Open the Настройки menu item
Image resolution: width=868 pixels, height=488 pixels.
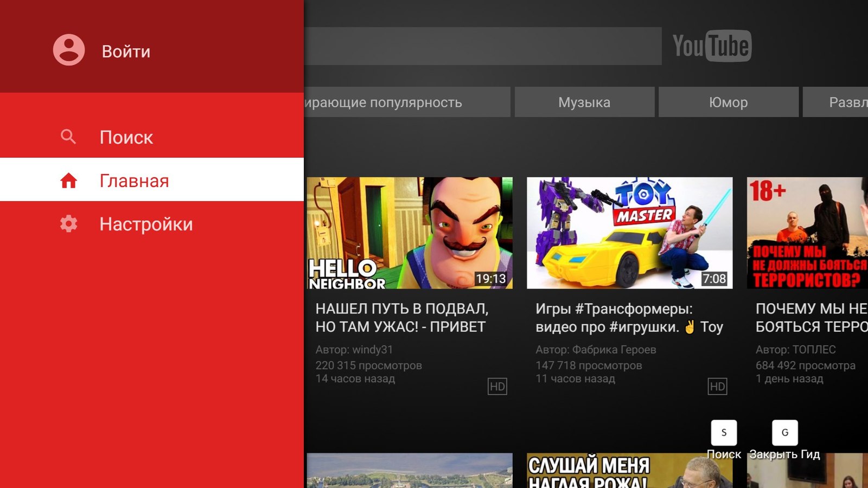[152, 224]
